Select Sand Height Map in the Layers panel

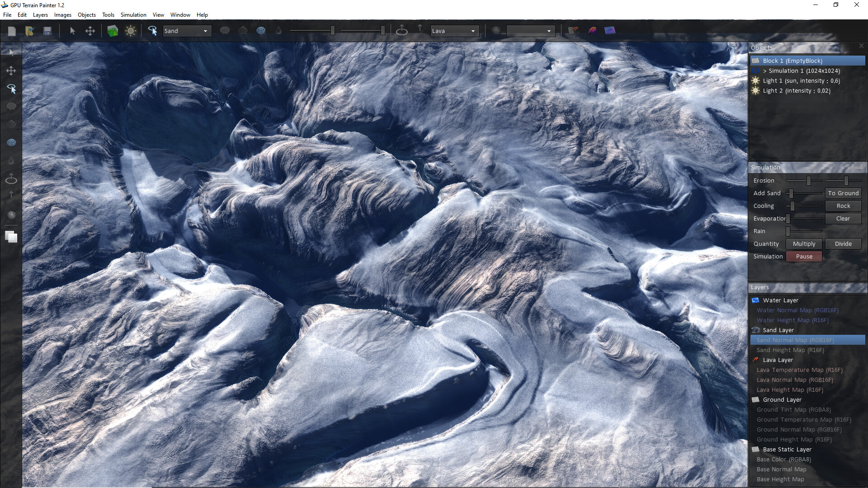790,350
